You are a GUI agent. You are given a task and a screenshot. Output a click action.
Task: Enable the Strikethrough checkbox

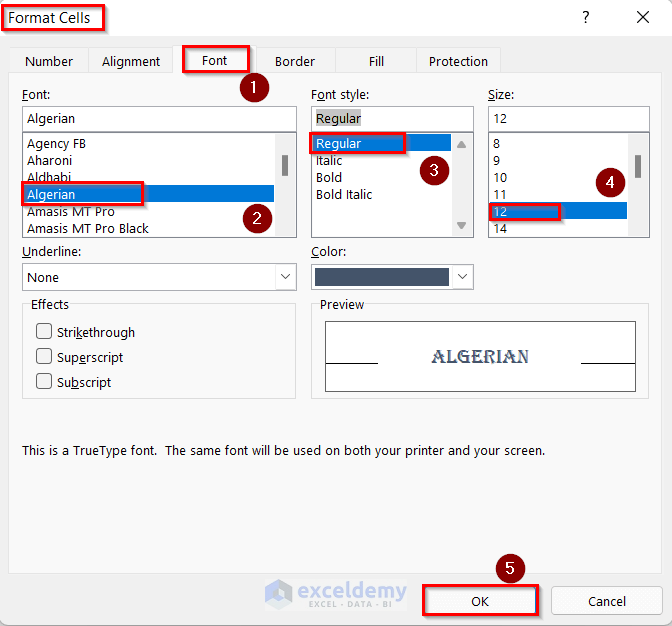point(44,331)
